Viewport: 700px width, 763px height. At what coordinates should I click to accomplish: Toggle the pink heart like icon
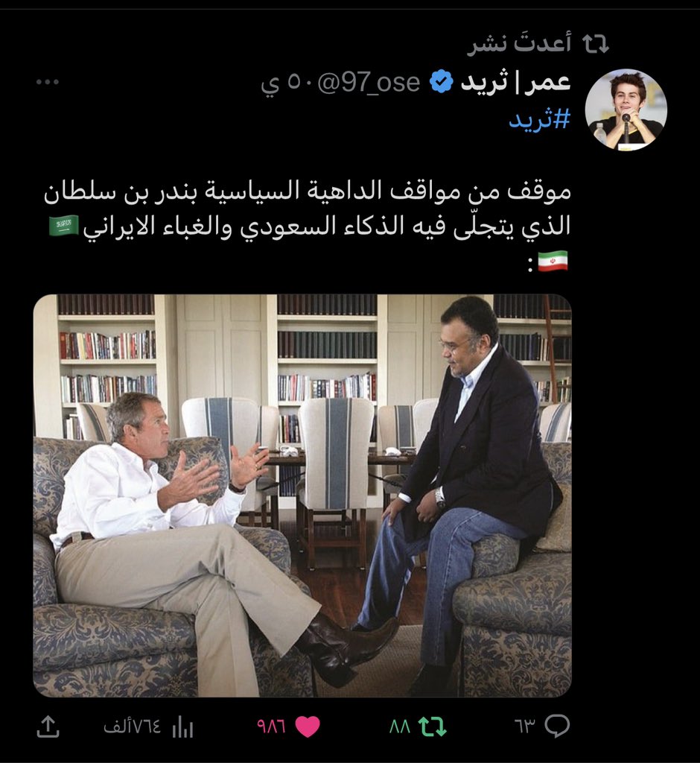pos(308,727)
